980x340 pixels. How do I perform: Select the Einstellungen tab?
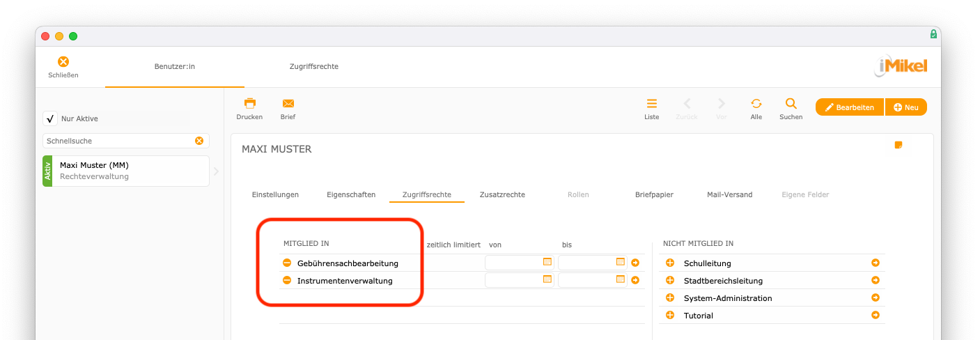point(275,194)
